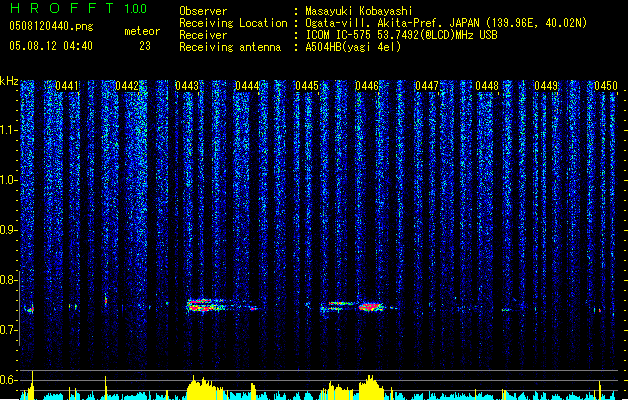This screenshot has height=400, width=629.
Task: Click the bright red echo just after 0446
Action: click(x=371, y=307)
